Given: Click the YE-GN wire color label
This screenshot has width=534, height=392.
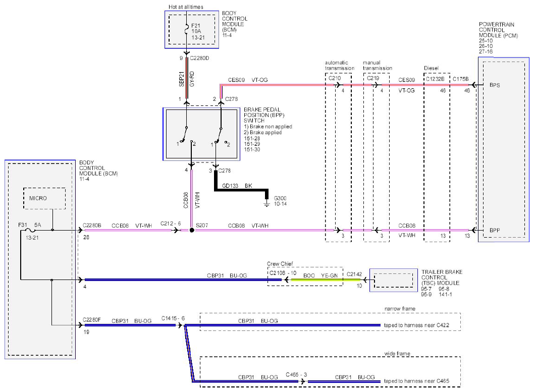Looking at the screenshot, I should coord(329,275).
